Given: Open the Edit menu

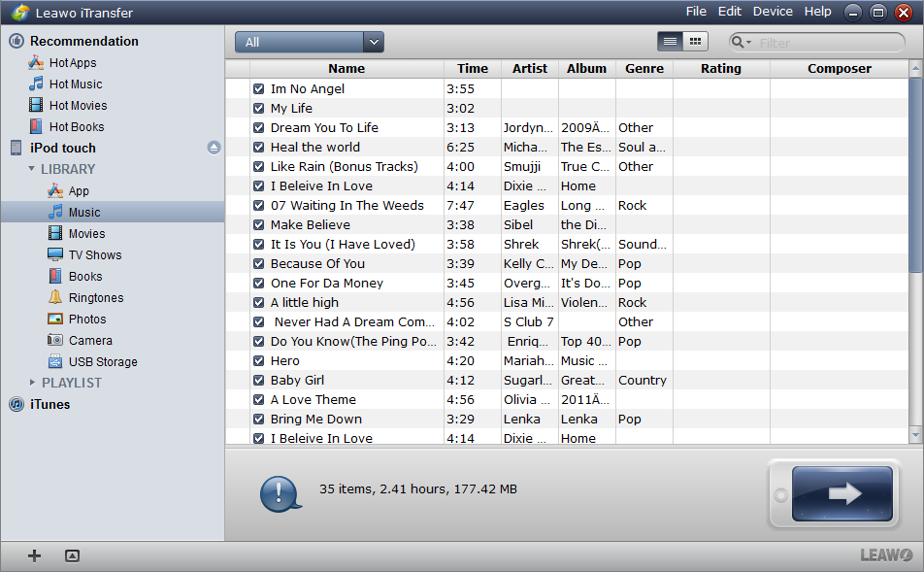Looking at the screenshot, I should (730, 12).
